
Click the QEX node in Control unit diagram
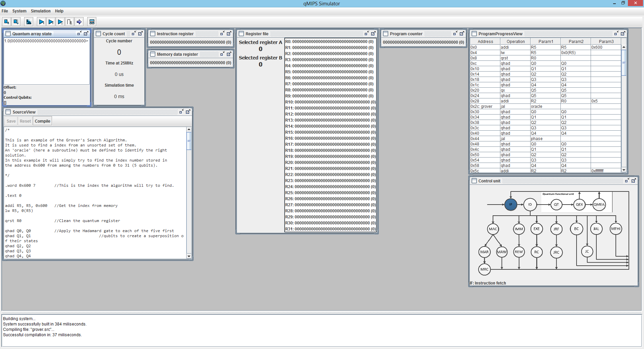[x=579, y=204]
